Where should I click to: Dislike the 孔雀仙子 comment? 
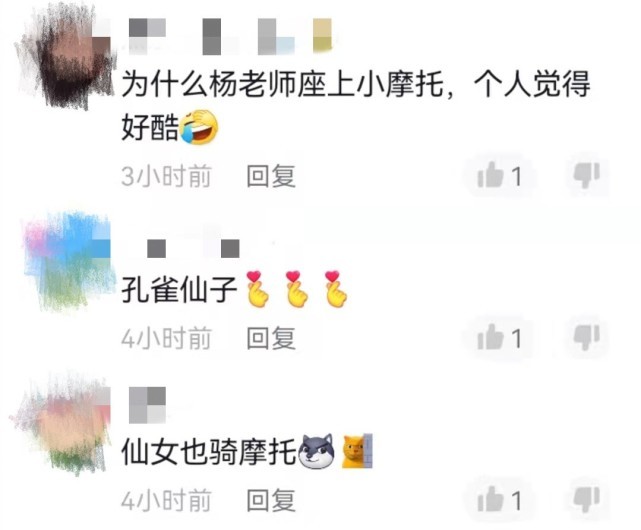[x=587, y=337]
